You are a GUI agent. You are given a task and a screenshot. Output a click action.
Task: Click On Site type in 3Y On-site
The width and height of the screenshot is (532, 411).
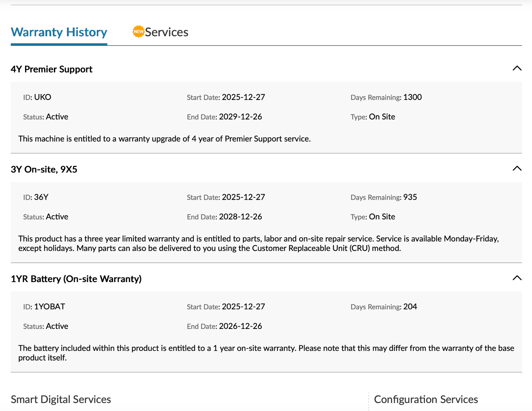point(382,217)
